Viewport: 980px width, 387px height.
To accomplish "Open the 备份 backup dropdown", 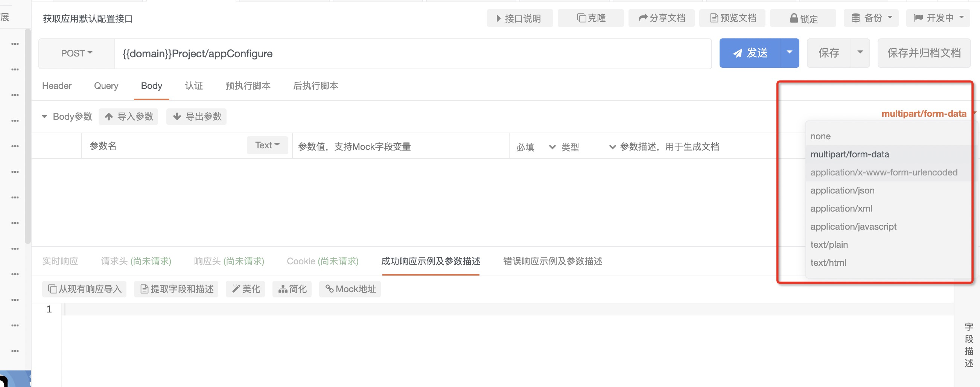I will 871,18.
